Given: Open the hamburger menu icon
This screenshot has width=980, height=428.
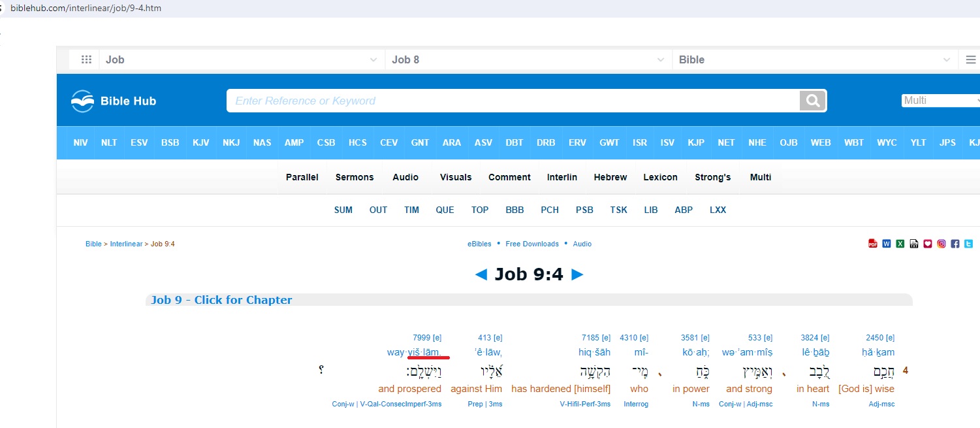Looking at the screenshot, I should (971, 59).
